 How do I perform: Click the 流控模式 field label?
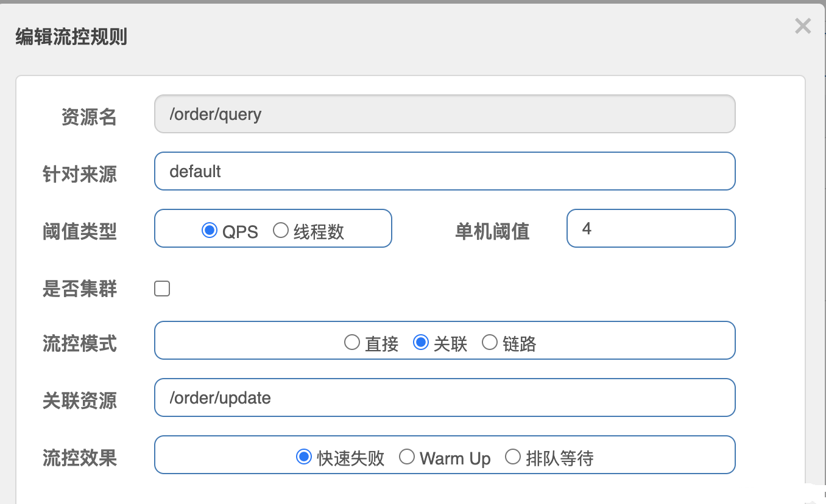(79, 344)
